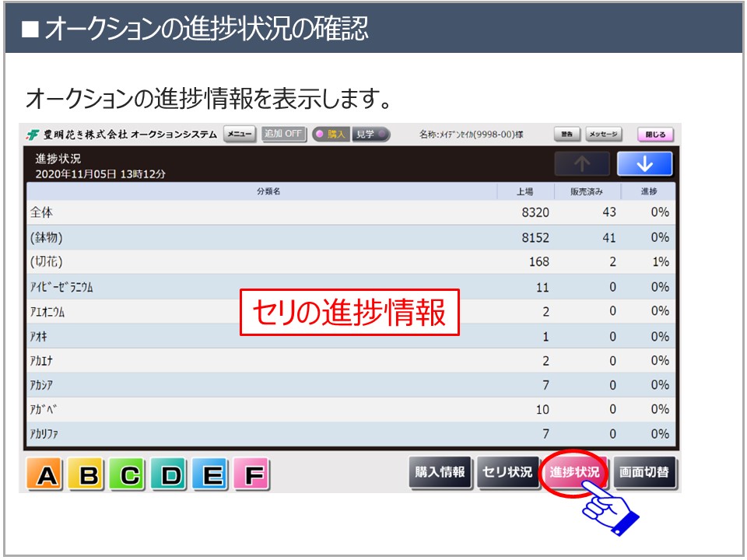Open the 進捗状況 view
This screenshot has height=560, width=747.
coord(574,472)
